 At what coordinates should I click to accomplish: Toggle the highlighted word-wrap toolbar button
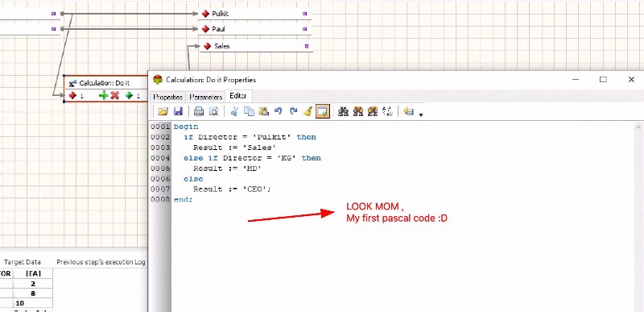coord(323,111)
